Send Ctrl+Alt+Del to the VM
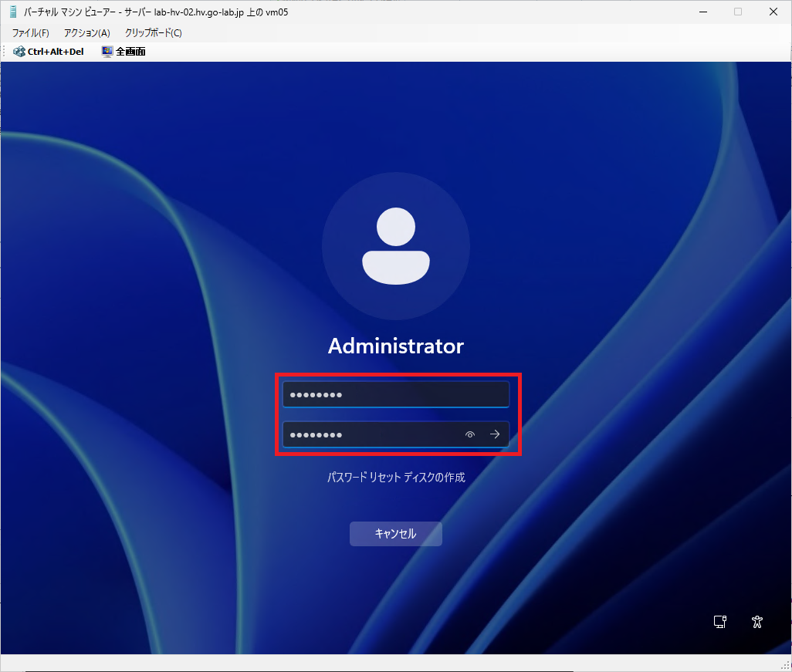 [49, 52]
